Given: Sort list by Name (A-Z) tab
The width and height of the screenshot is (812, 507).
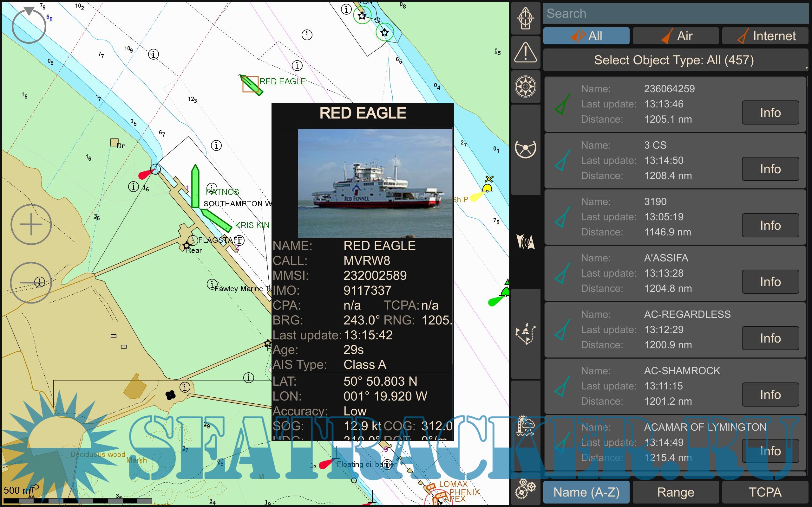Looking at the screenshot, I should [x=586, y=492].
